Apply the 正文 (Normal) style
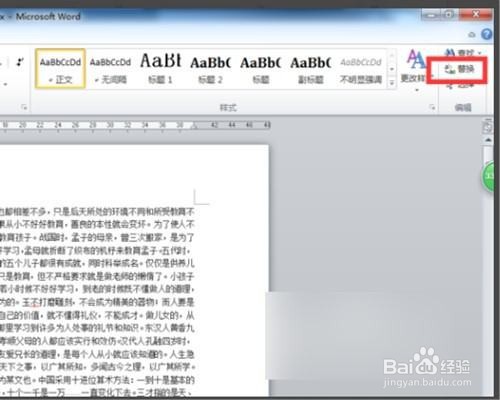Image resolution: width=500 pixels, height=400 pixels. pyautogui.click(x=60, y=69)
